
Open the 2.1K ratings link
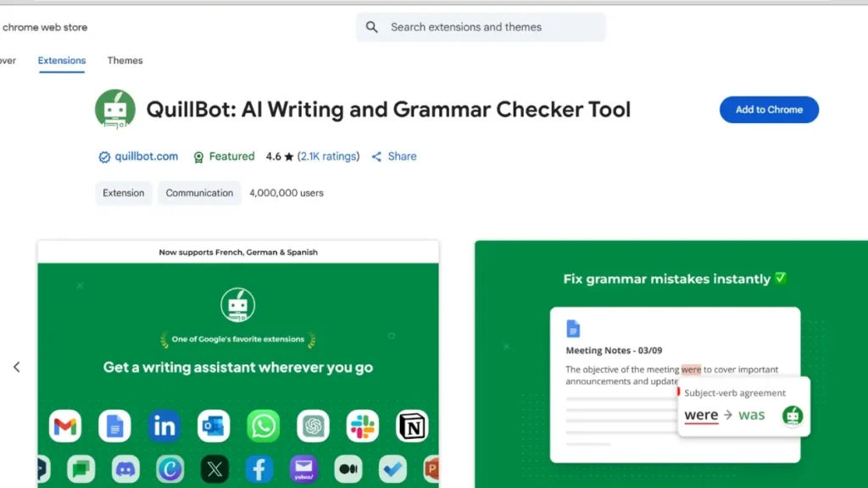tap(328, 157)
